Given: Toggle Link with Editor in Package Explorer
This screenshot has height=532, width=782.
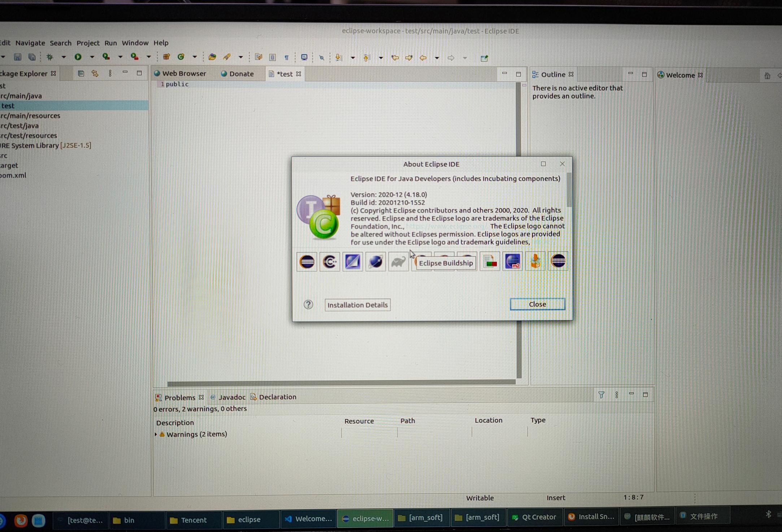Looking at the screenshot, I should [95, 74].
